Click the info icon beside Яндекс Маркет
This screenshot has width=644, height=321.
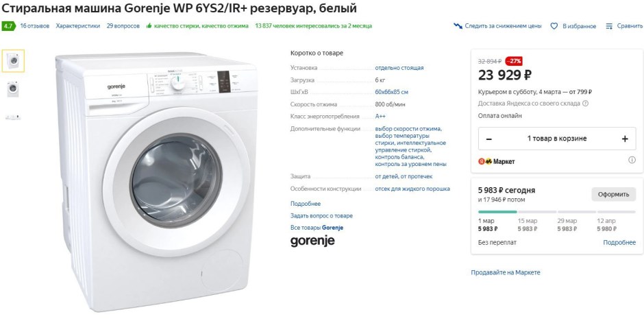click(632, 160)
